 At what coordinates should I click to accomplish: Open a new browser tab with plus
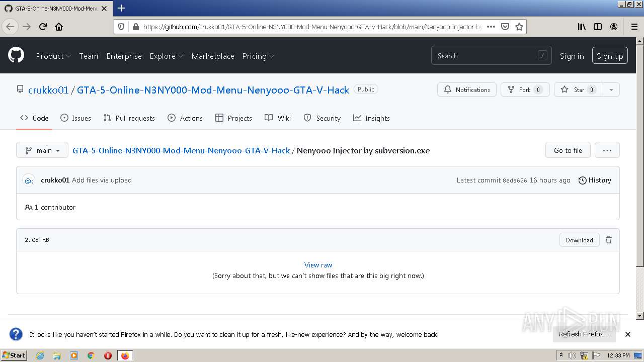[121, 8]
